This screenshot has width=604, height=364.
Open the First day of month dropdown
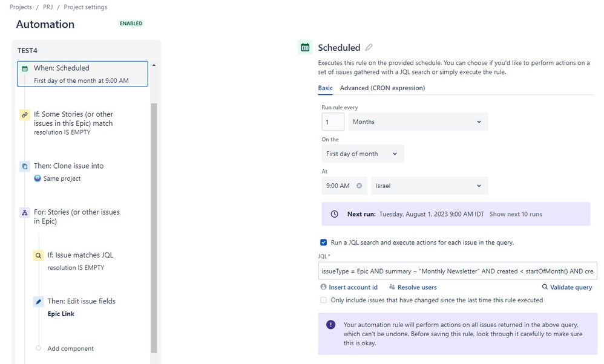362,154
